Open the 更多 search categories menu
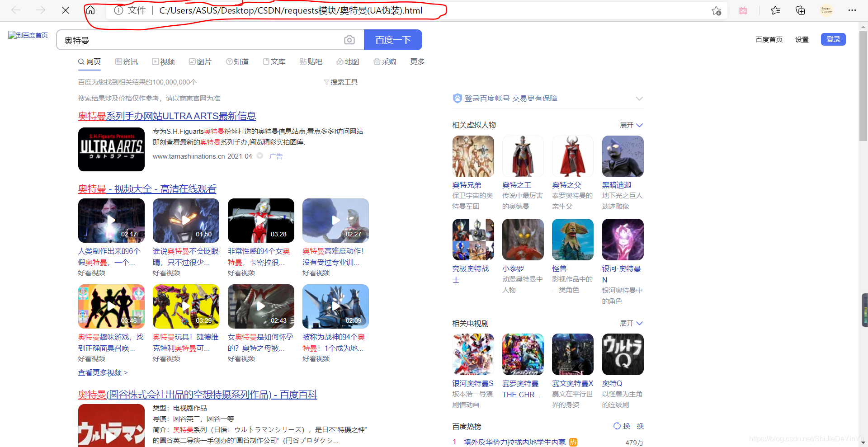The width and height of the screenshot is (868, 447). point(417,61)
